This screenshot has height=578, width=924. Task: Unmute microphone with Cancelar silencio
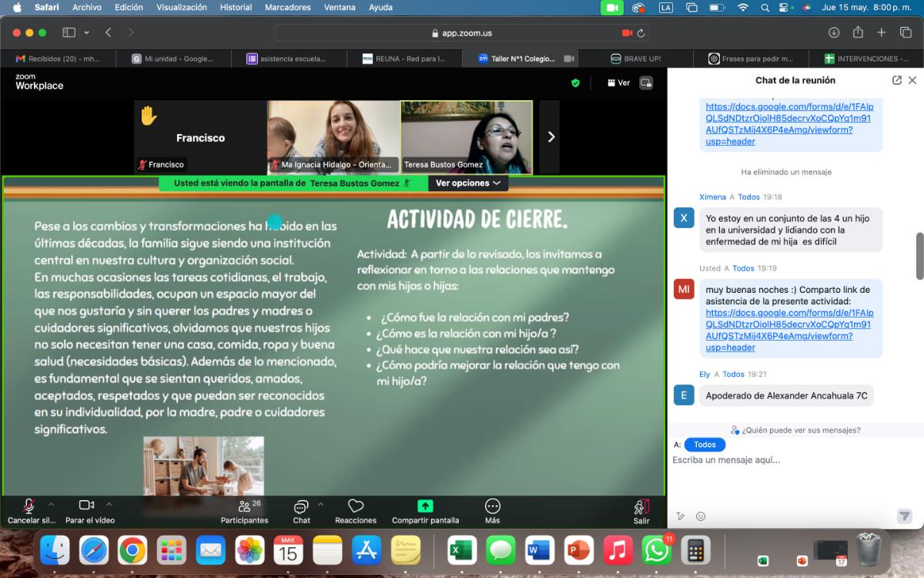click(29, 506)
